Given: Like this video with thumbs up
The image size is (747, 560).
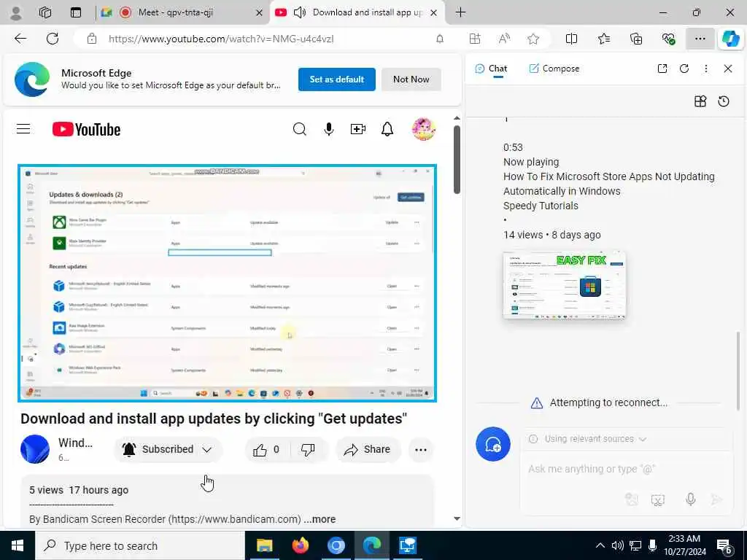Looking at the screenshot, I should coord(267,449).
